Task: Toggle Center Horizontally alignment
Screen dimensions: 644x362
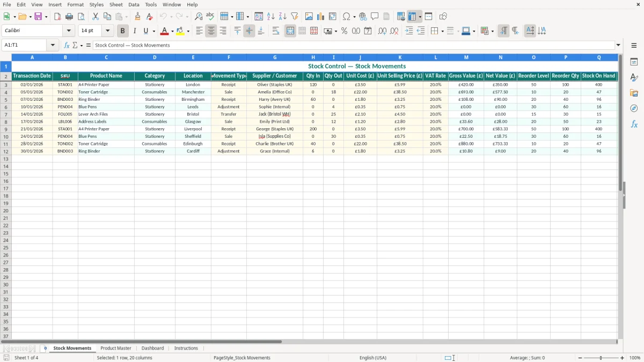Action: (211, 31)
